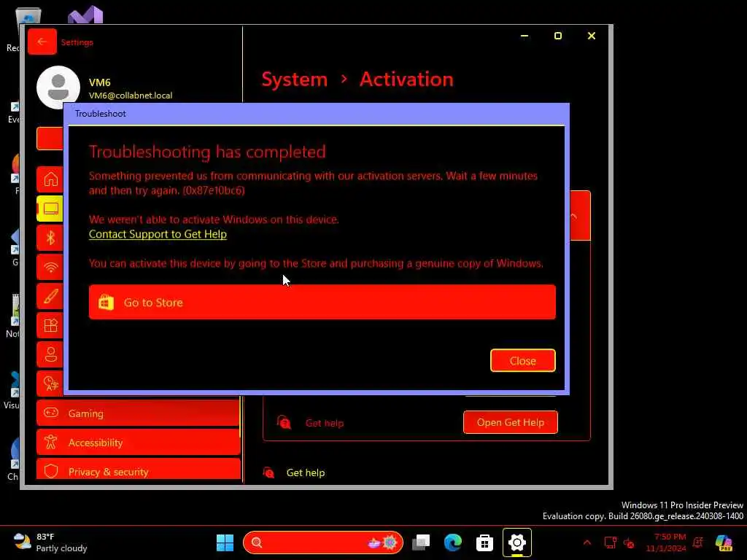Click the muted volume icon in tray
747x560 pixels.
pyautogui.click(x=630, y=542)
